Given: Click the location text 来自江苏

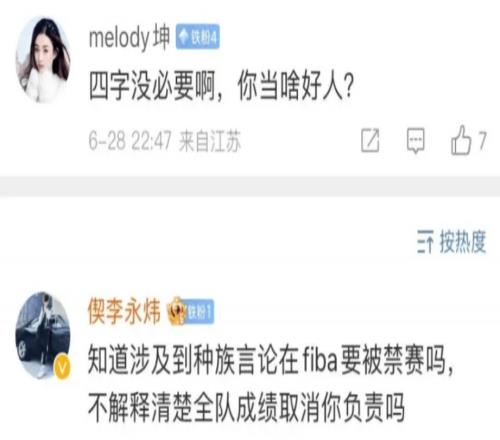Looking at the screenshot, I should [210, 141].
